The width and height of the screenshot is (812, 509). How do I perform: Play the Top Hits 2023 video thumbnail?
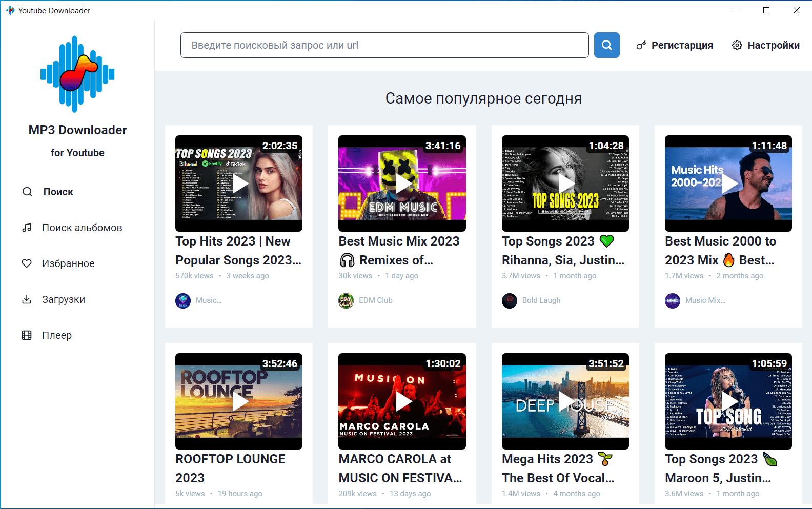239,184
